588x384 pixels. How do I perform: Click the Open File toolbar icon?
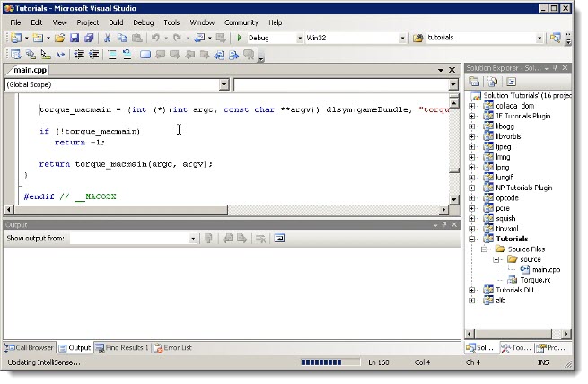click(x=59, y=39)
